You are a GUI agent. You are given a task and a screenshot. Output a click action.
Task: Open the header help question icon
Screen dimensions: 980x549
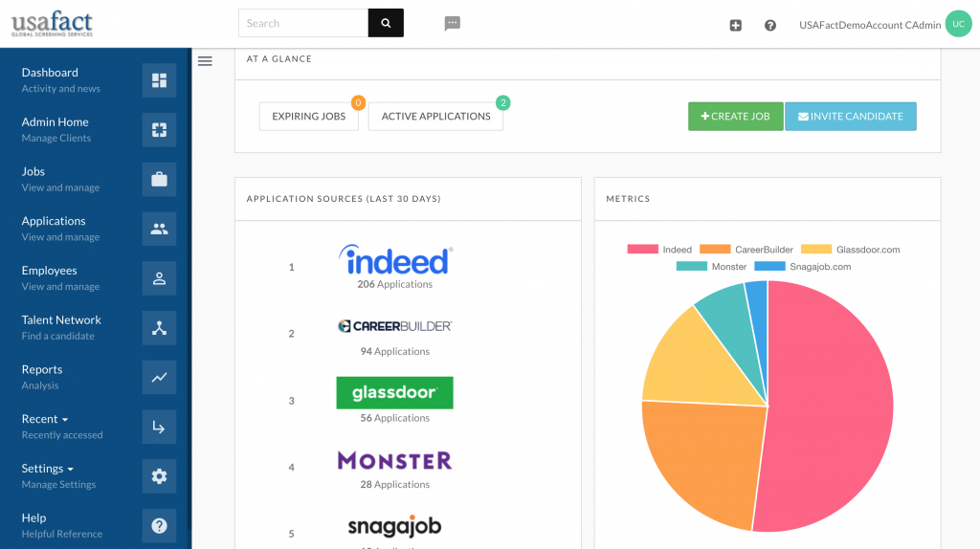pyautogui.click(x=770, y=25)
